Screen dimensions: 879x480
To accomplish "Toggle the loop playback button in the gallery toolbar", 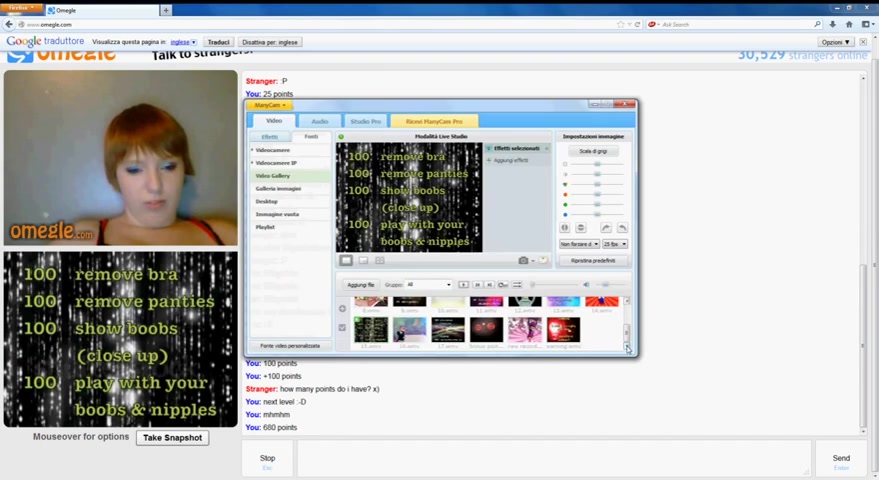I will pos(503,285).
